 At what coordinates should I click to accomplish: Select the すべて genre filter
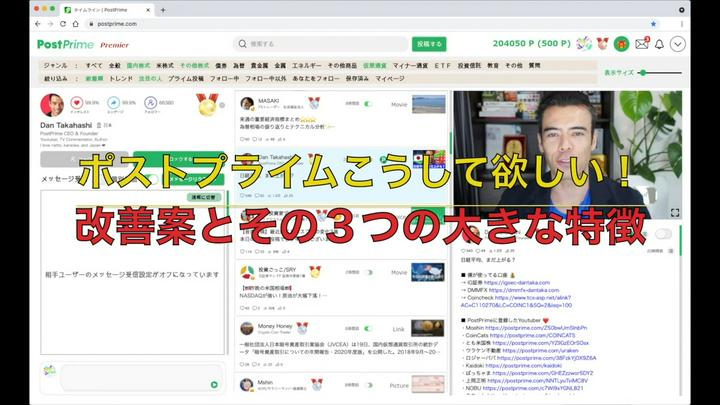(x=94, y=66)
